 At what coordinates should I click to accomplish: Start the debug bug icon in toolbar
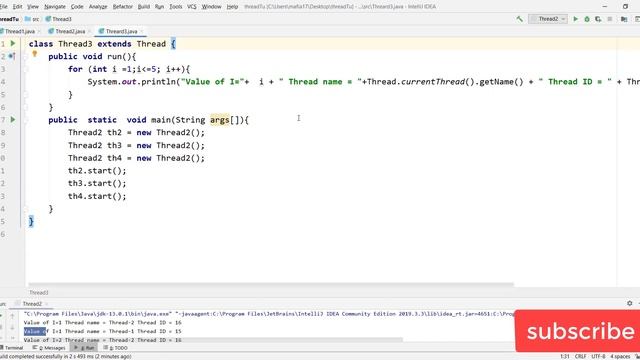[x=587, y=19]
